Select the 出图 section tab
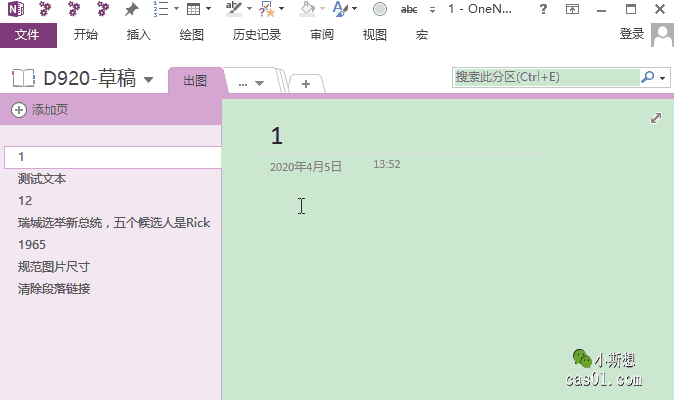This screenshot has height=400, width=674. coord(196,80)
